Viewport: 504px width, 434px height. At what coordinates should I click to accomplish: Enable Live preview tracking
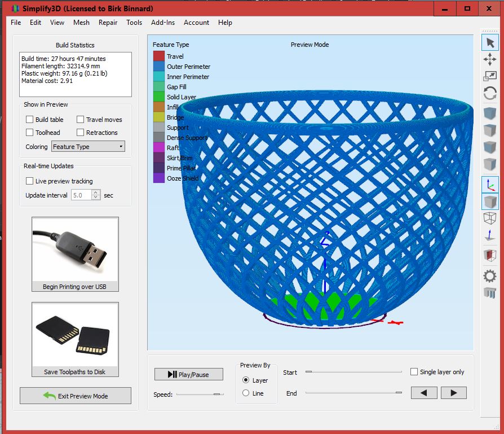pos(29,181)
